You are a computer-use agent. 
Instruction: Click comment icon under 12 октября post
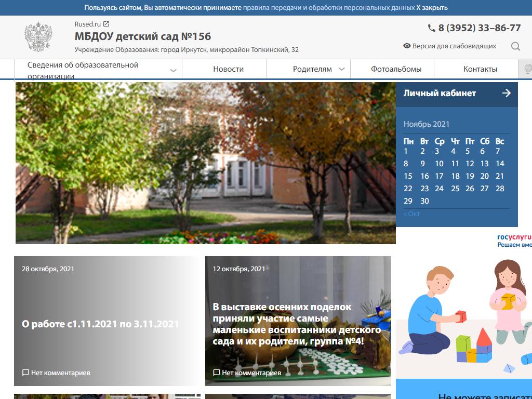(x=217, y=373)
